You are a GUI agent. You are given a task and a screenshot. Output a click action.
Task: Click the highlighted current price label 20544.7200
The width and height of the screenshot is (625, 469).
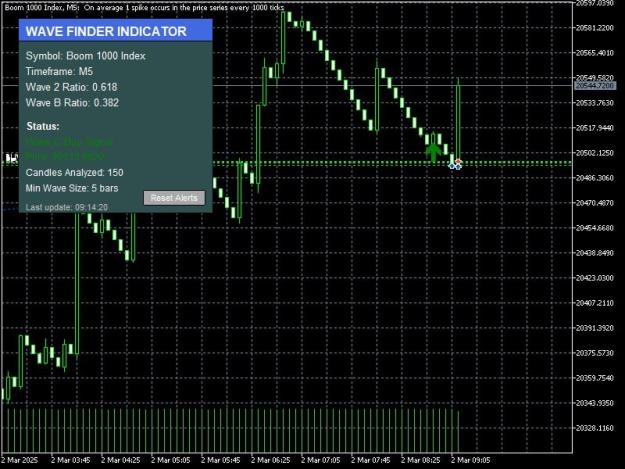[x=595, y=86]
